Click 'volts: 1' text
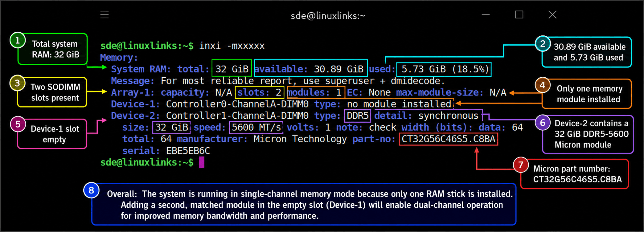Viewport: 644px width, 232px height. [x=309, y=128]
